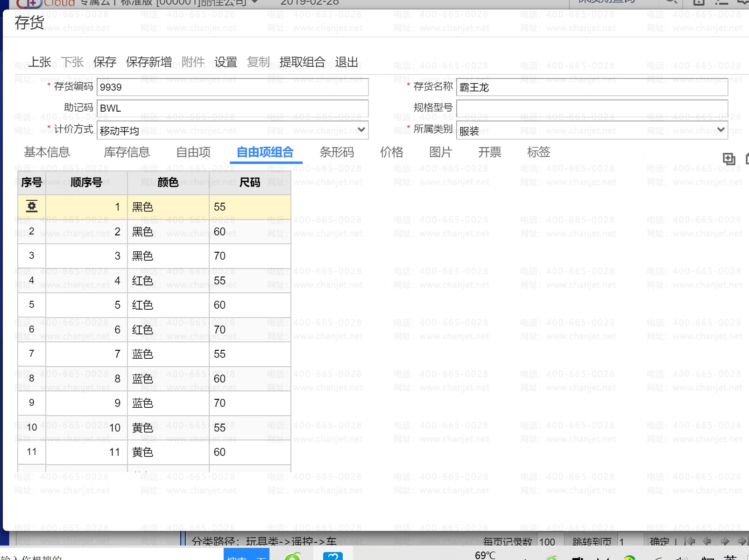Switch to the 基本信息 tab

(47, 152)
